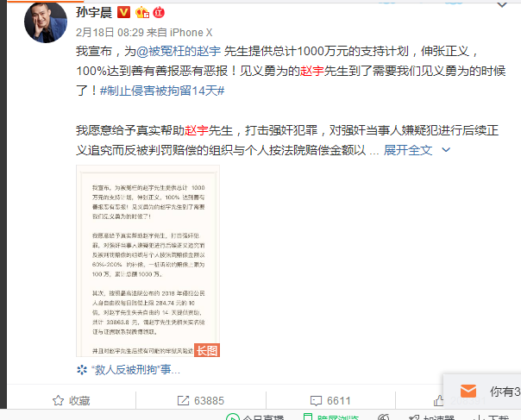Image resolution: width=521 pixels, height=420 pixels.
Task: Open the @被冤枉的赵宇 mention link
Action: [x=179, y=51]
